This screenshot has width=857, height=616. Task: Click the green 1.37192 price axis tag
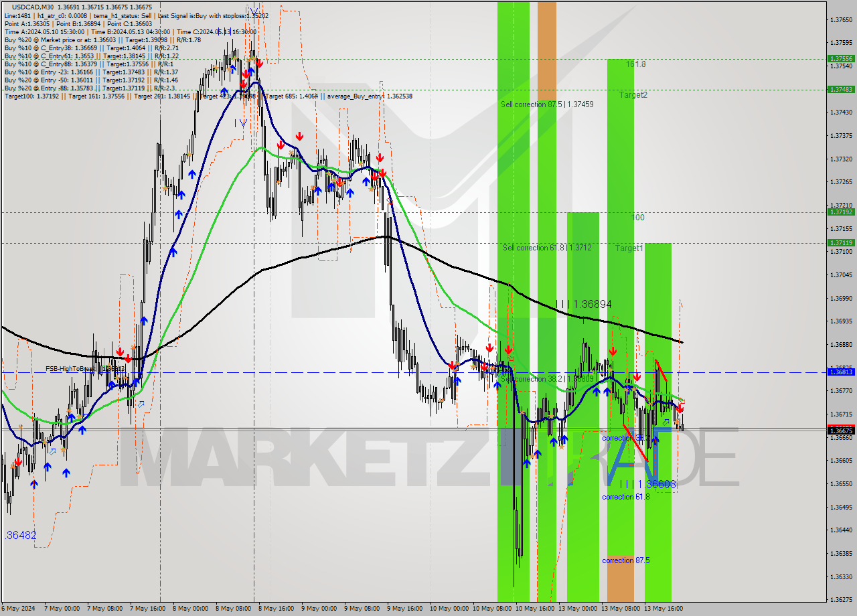click(840, 212)
